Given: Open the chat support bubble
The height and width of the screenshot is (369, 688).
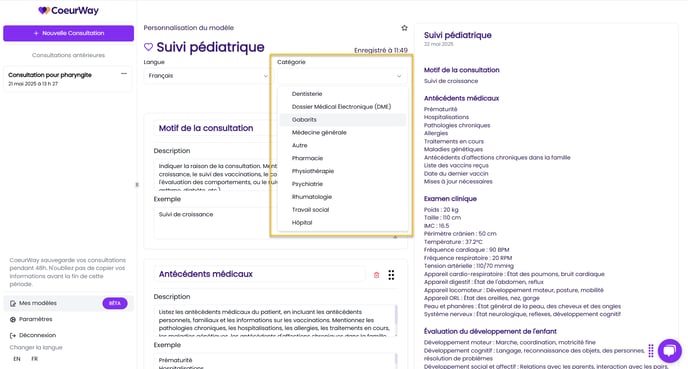Looking at the screenshot, I should (x=669, y=351).
